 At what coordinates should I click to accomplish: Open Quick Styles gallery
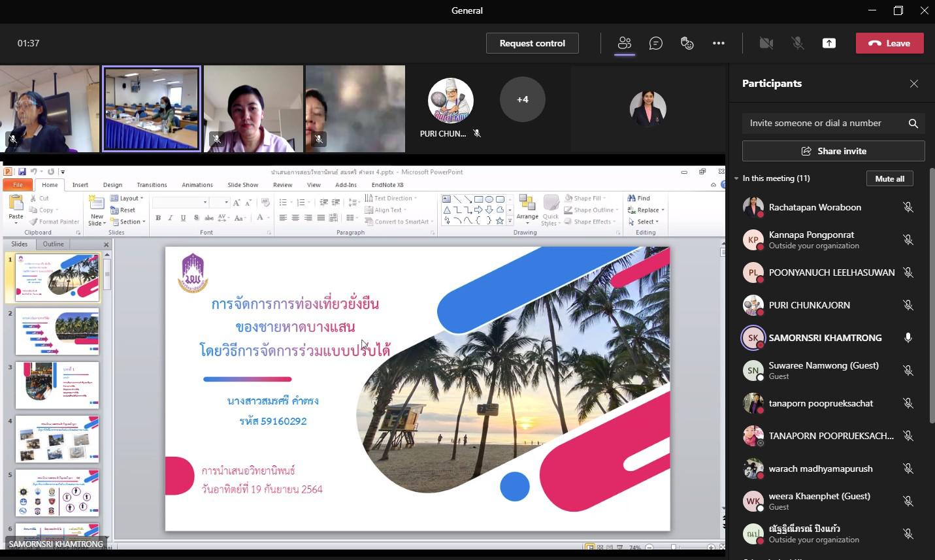point(551,210)
